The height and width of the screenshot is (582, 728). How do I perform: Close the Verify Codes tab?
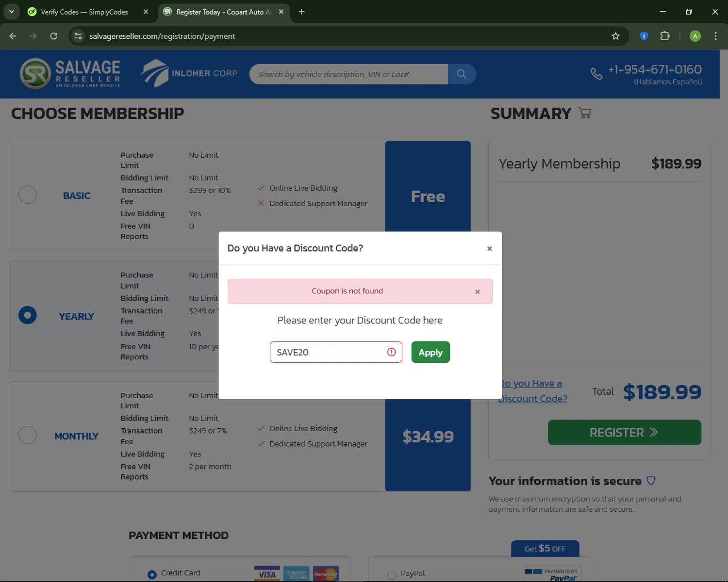click(x=146, y=12)
